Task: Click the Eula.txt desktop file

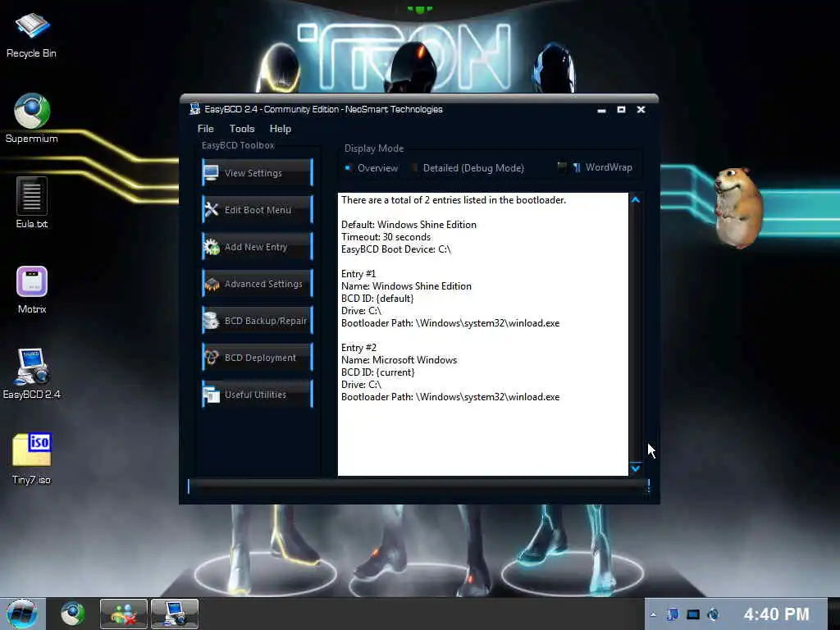Action: [32, 203]
